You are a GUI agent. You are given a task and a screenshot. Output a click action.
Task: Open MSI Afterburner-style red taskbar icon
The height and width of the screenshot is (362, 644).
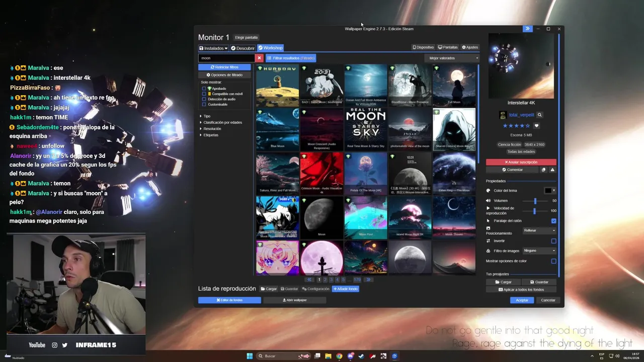(372, 356)
